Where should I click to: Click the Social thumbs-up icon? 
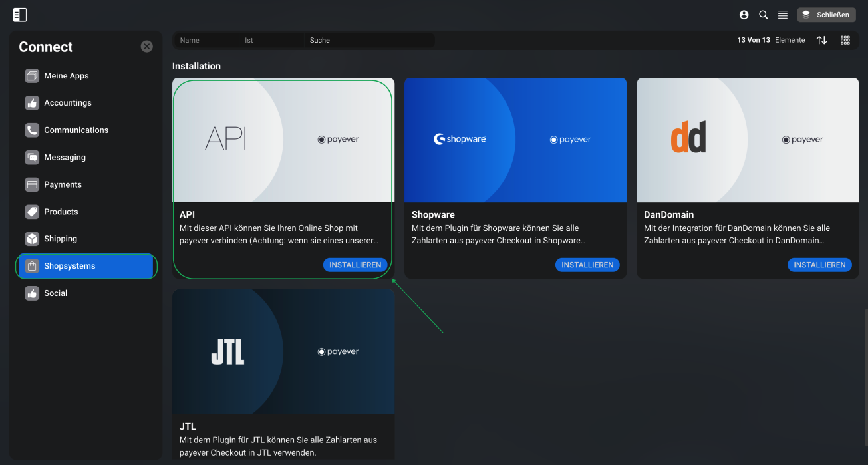tap(32, 293)
